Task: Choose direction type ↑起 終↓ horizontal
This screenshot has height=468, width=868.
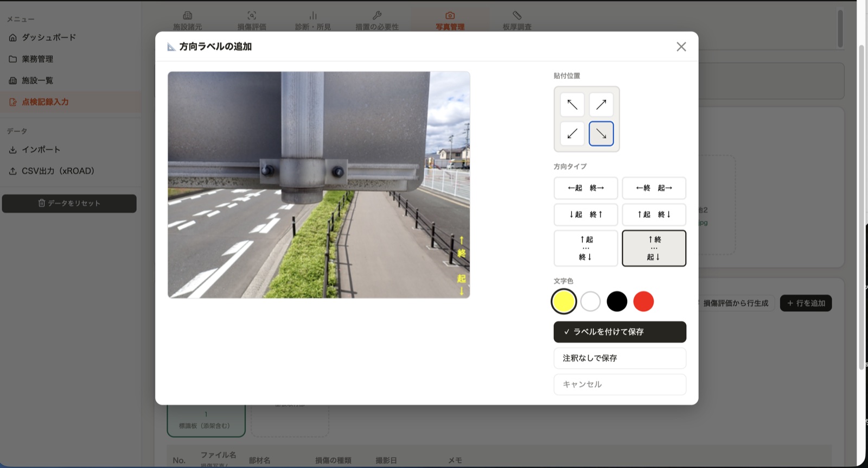Action: pos(654,214)
